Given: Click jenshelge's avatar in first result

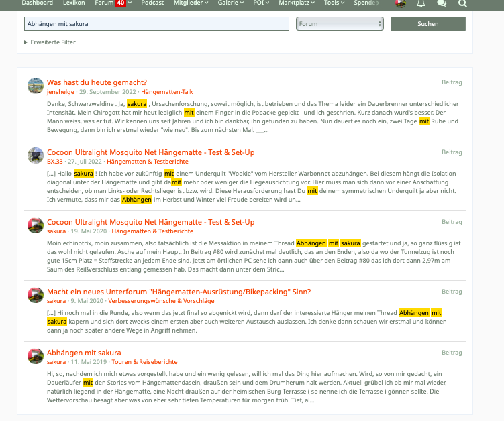Looking at the screenshot, I should 36,86.
